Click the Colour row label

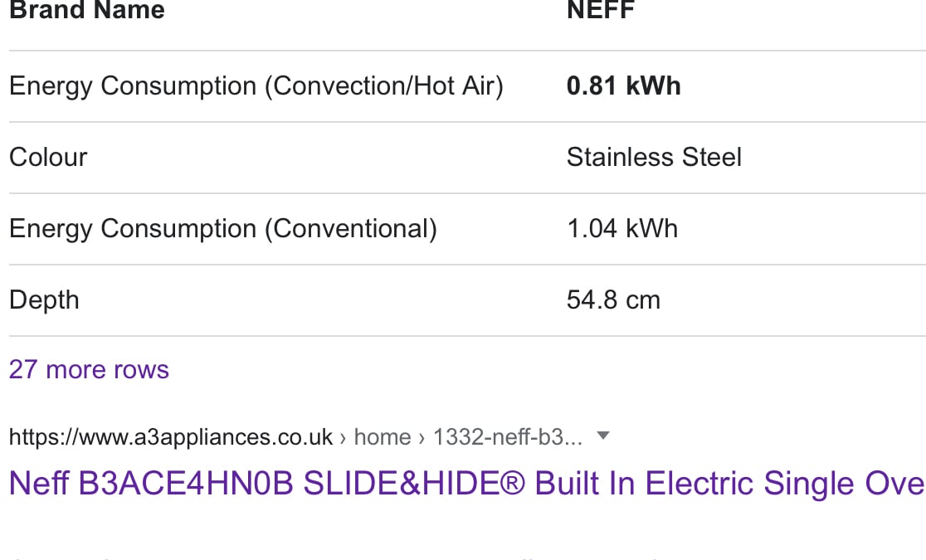(48, 157)
